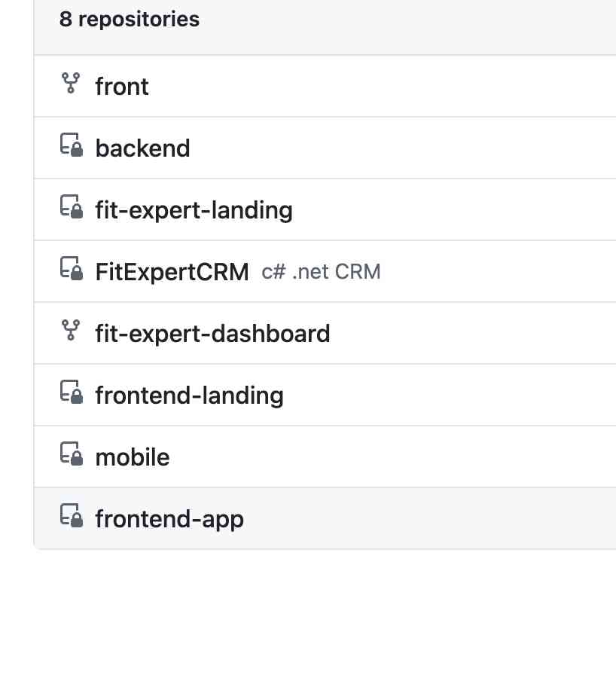This screenshot has width=616, height=675.
Task: Open the frontend-landing repository
Action: [x=189, y=396]
